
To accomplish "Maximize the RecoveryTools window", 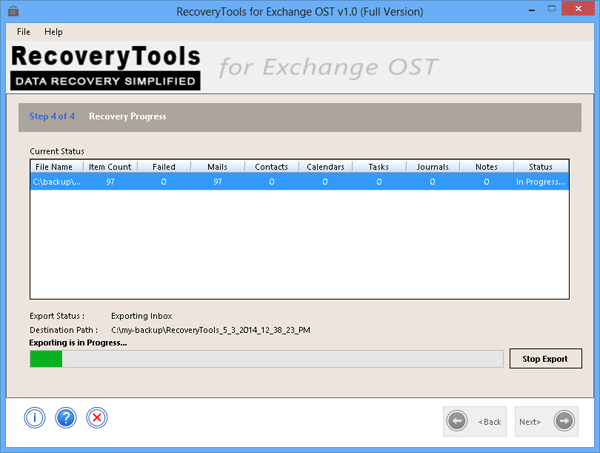I will click(551, 8).
